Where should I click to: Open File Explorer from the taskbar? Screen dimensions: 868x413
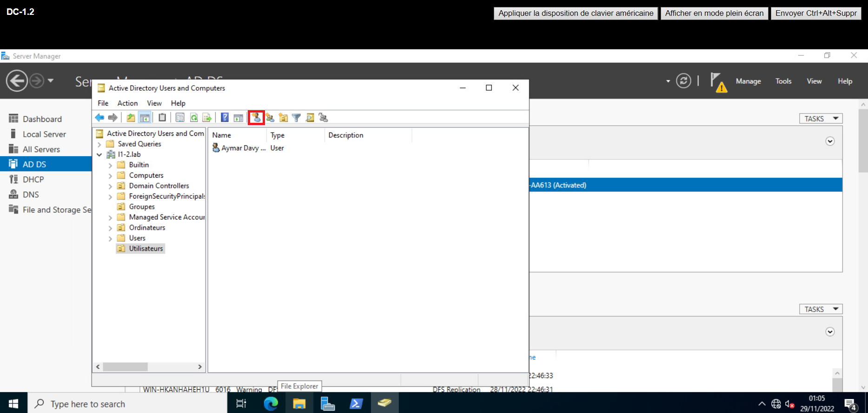point(299,403)
